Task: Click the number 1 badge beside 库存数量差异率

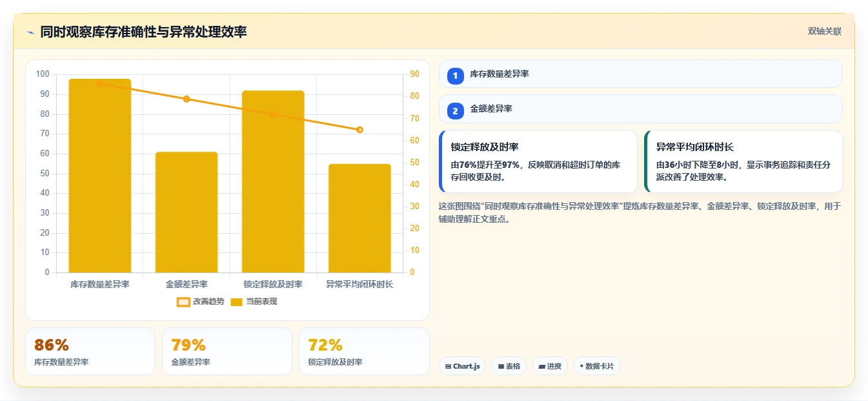Action: tap(455, 75)
